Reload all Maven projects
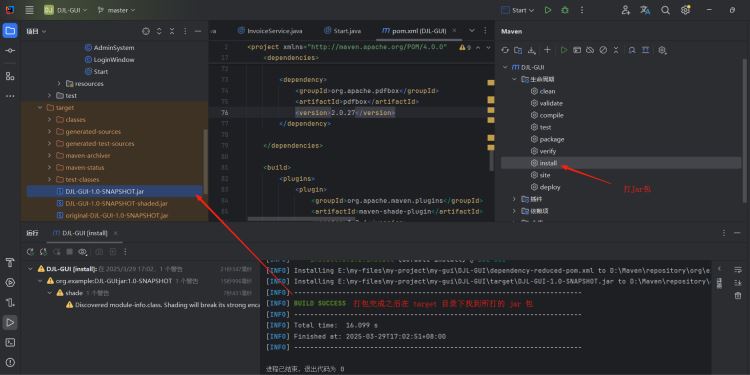Screen dimensions: 750x375 pos(505,50)
